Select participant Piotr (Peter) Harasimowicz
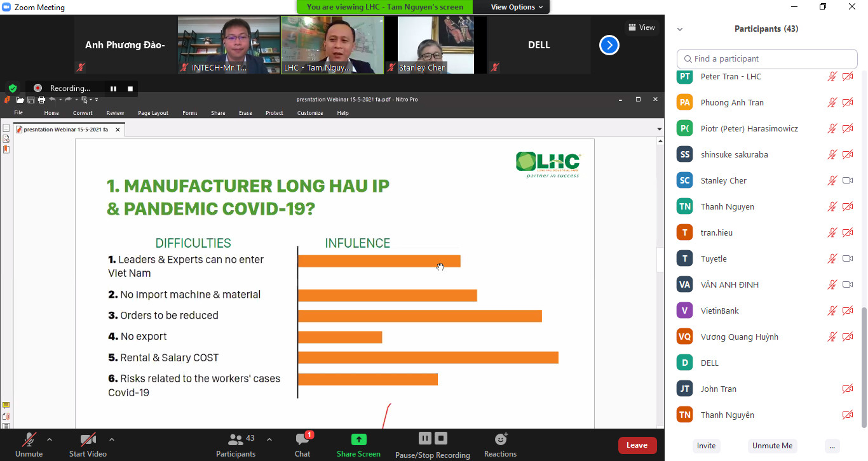This screenshot has width=868, height=461. 765,128
